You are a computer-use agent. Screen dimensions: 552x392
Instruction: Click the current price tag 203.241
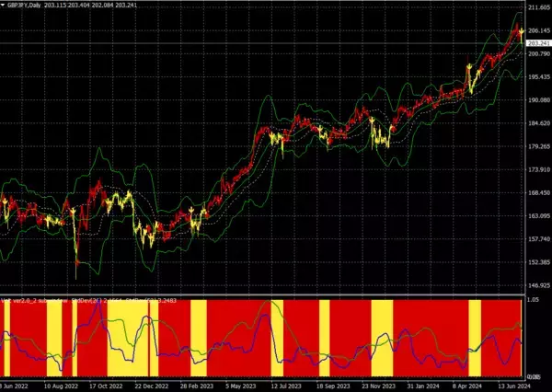(538, 43)
